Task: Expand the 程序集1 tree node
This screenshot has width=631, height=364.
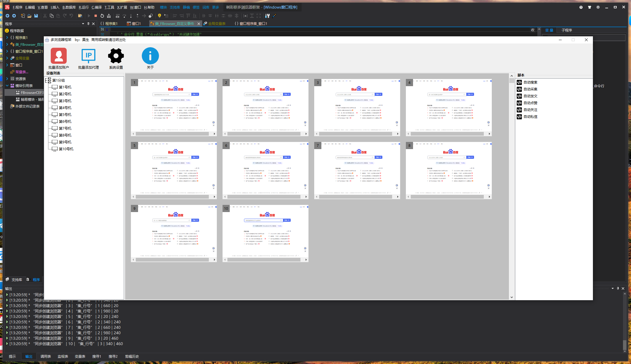Action: pyautogui.click(x=7, y=37)
